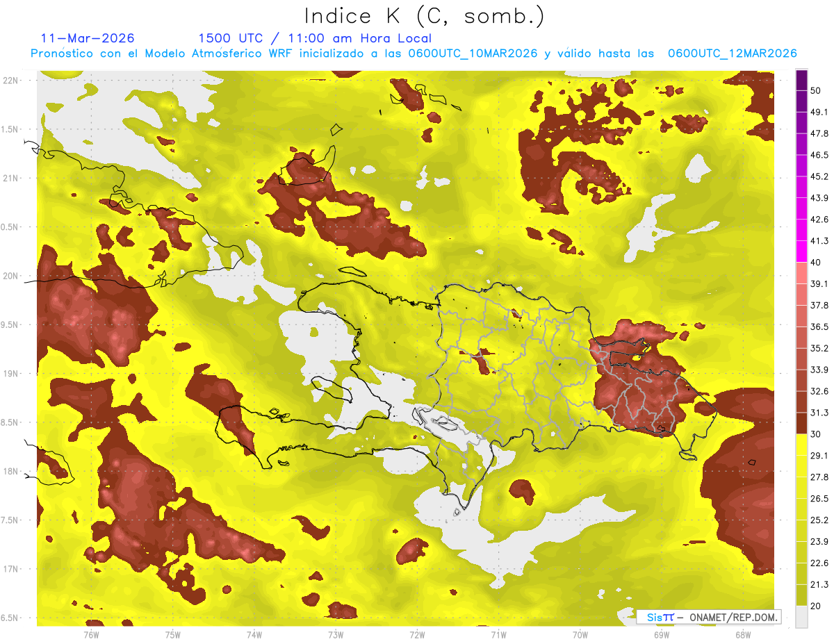This screenshot has width=834, height=644.
Task: Click the '46.5' colorbar value
Action: pos(819,155)
